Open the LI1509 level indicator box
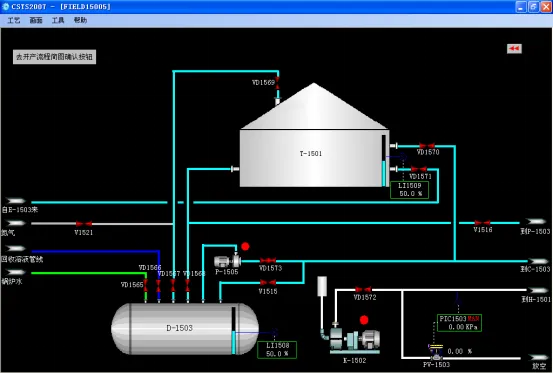This screenshot has height=374, width=553. click(409, 190)
